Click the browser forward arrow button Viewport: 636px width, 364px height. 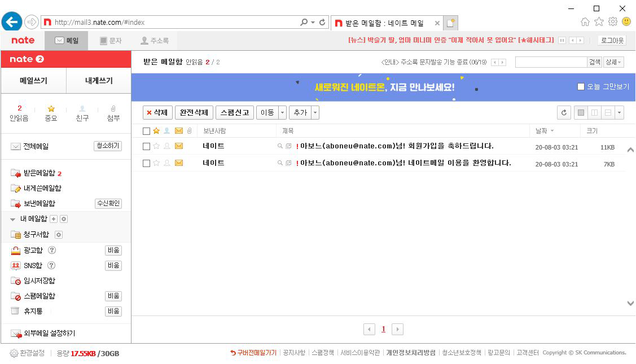(31, 22)
